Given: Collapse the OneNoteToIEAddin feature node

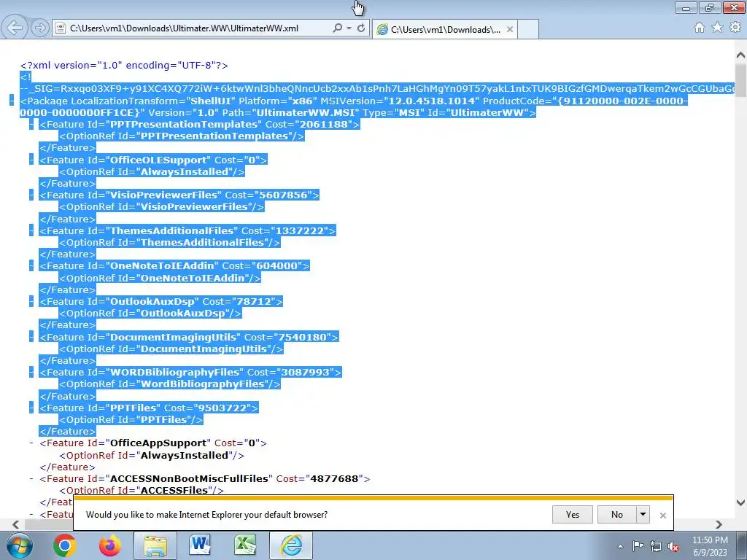Looking at the screenshot, I should 31,265.
